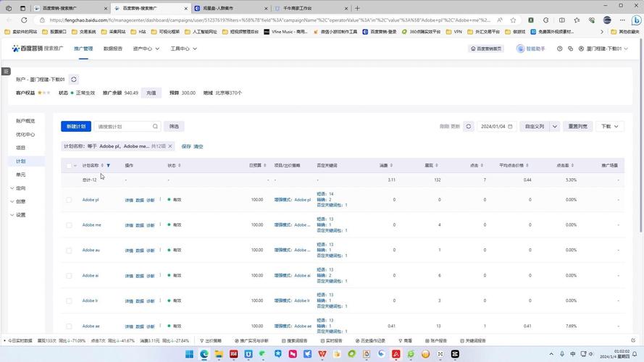This screenshot has width=644, height=362.
Task: Open the 2024/01/04 date picker field
Action: click(x=496, y=127)
